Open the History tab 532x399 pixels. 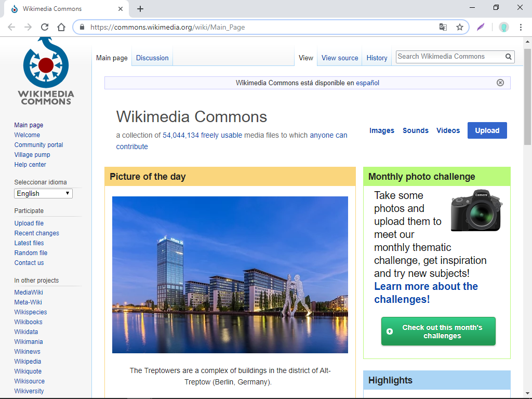coord(377,58)
